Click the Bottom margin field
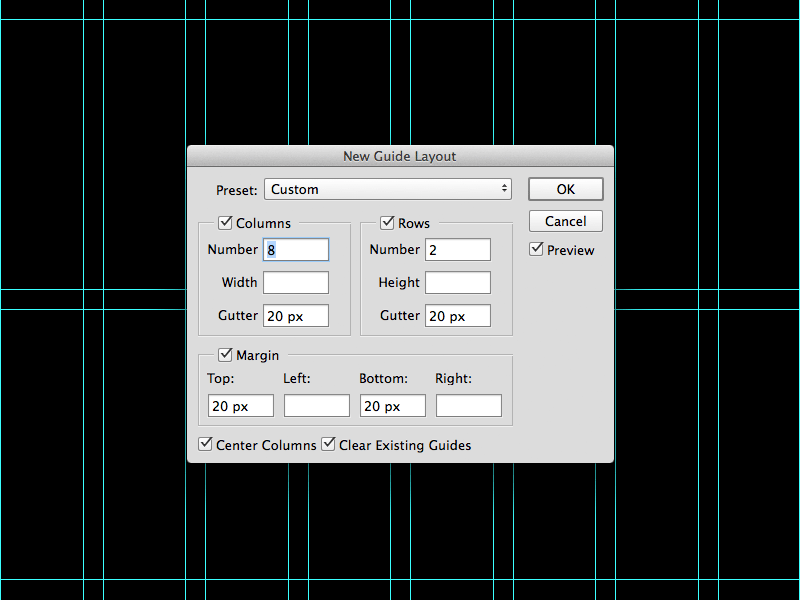The height and width of the screenshot is (600, 800). point(393,406)
